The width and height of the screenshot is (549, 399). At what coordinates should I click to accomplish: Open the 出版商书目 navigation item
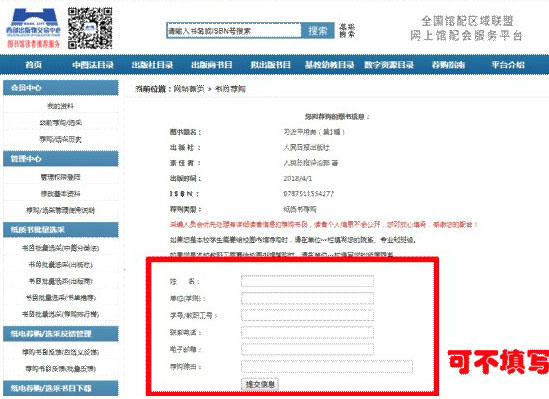point(211,65)
